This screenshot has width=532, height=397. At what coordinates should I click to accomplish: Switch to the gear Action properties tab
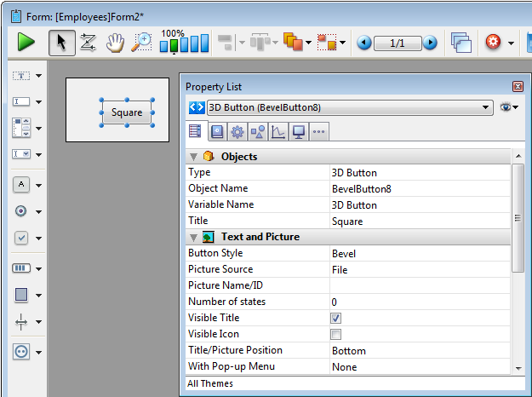click(237, 131)
